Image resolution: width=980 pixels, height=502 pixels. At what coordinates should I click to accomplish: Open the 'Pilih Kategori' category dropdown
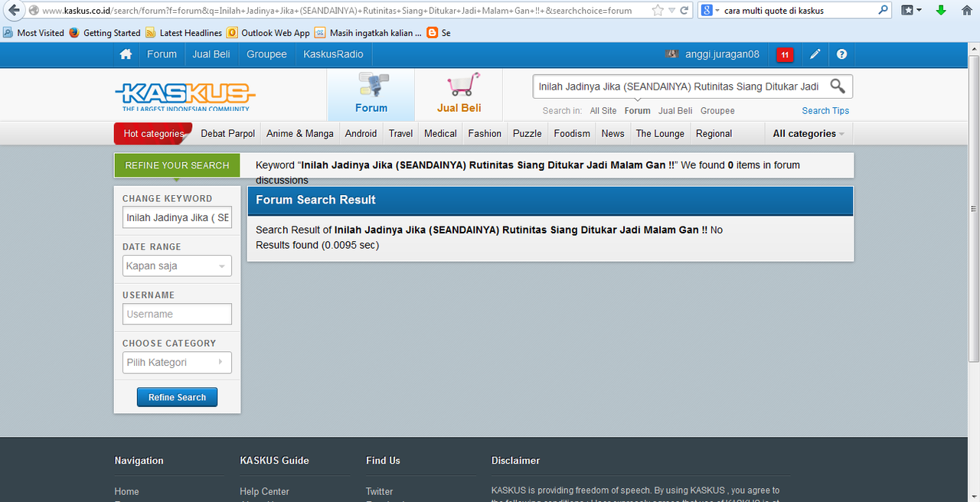177,363
